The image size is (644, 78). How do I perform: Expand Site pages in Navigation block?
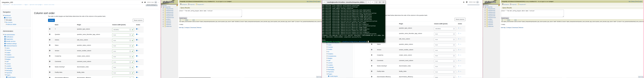(5, 20)
